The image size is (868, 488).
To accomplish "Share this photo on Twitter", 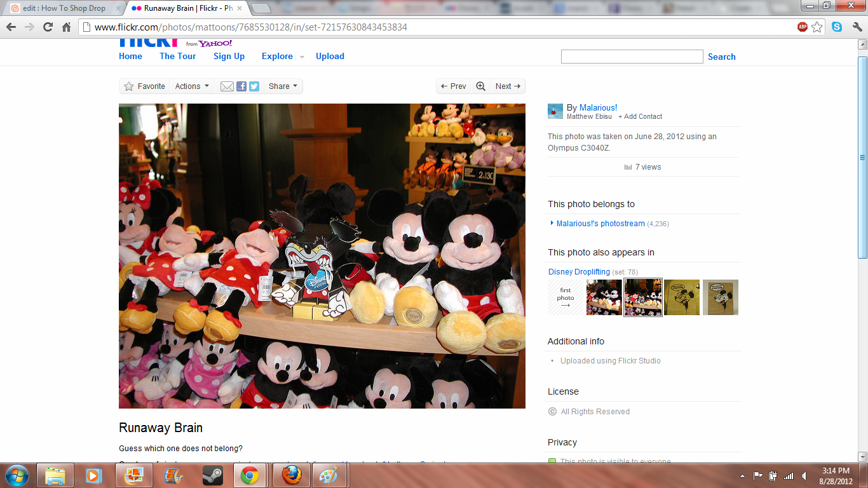I will 254,86.
